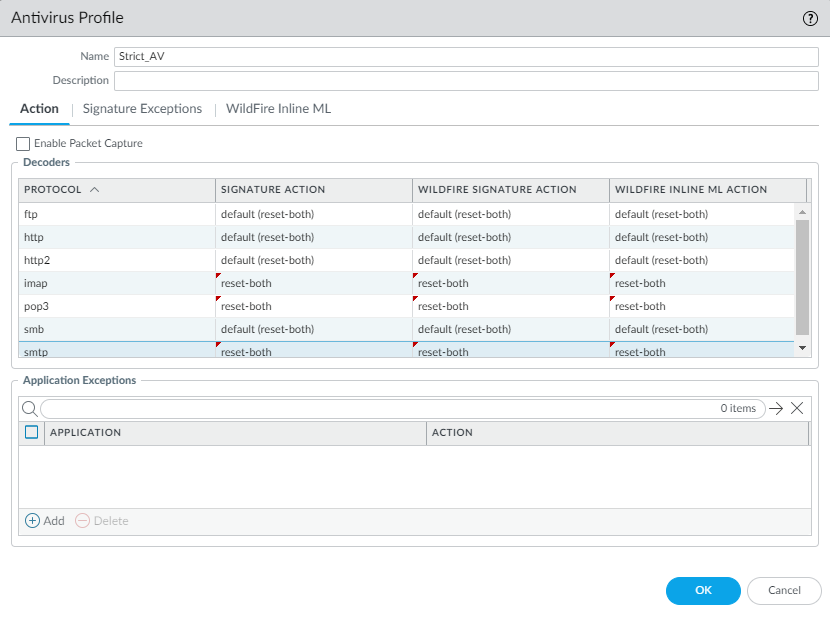Open the help question mark icon

point(810,19)
